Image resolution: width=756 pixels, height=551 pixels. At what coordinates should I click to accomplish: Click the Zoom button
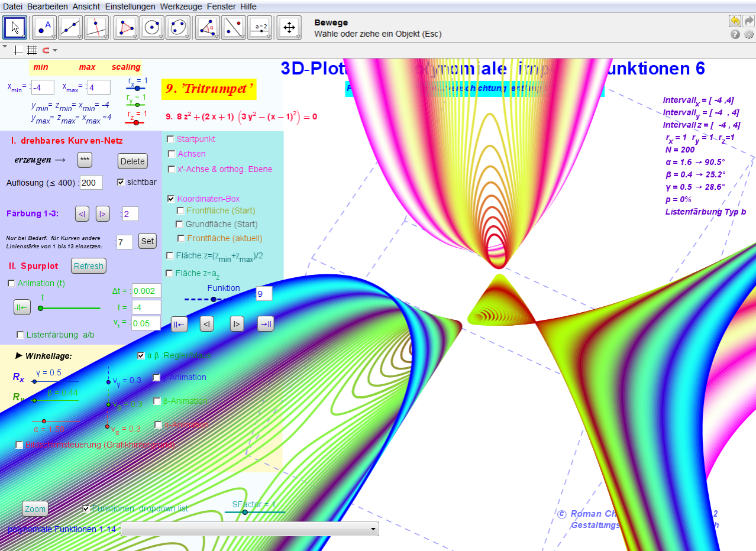(35, 509)
